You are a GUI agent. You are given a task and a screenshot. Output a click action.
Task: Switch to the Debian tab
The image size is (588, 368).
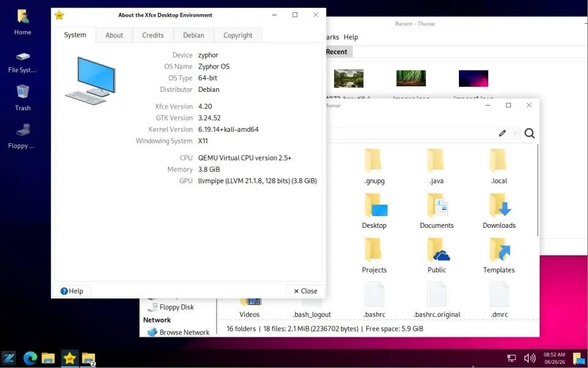[193, 36]
